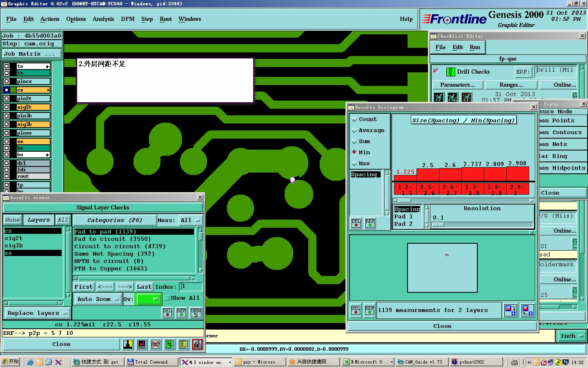Screen dimensions: 588x368
Task: Open the Sv green color dropdown
Action: point(149,299)
